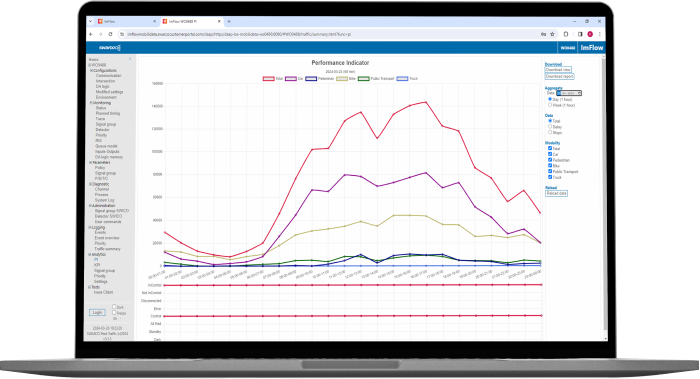Click WO0468 label in header
Screen dimensions: 700x379
click(x=568, y=48)
